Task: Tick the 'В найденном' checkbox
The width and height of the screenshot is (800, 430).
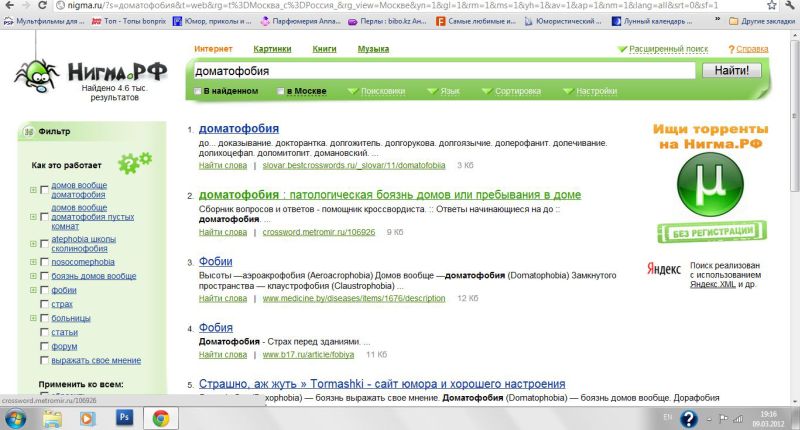Action: tap(197, 91)
